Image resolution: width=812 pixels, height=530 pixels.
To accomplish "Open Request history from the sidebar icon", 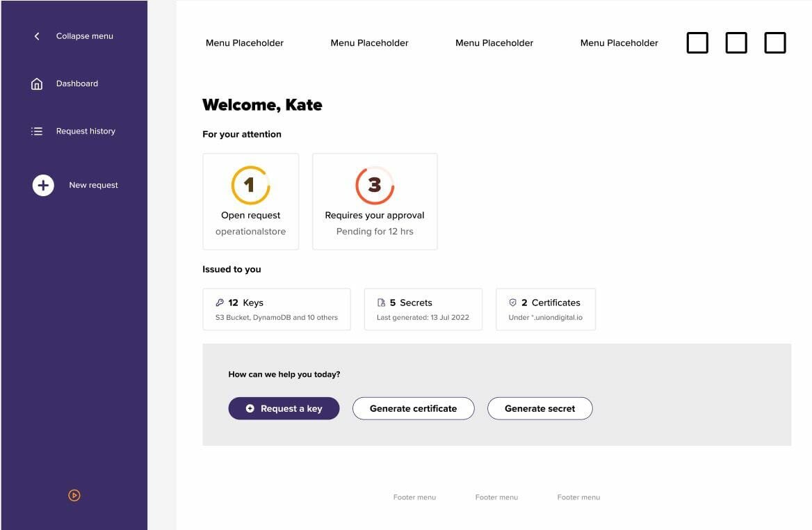I will tap(36, 131).
